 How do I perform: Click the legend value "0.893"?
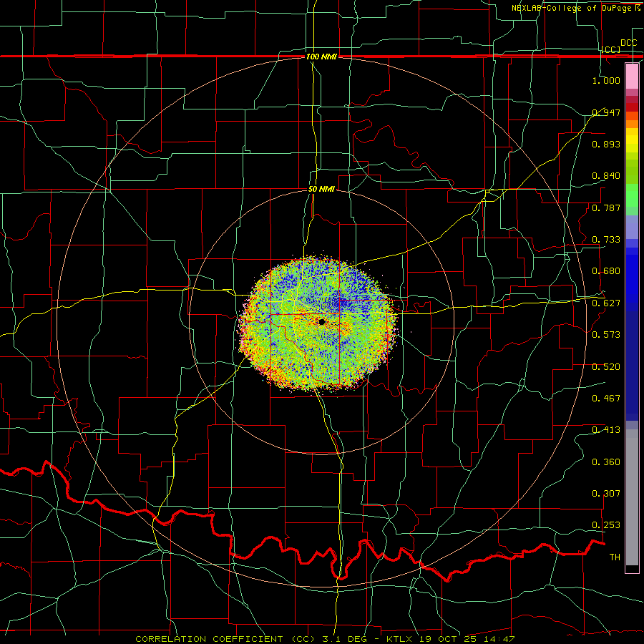point(606,144)
